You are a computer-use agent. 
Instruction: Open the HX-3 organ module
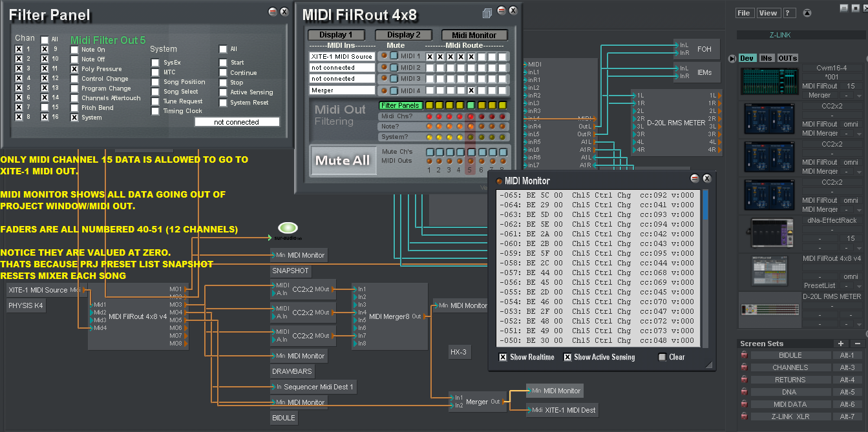click(x=459, y=352)
